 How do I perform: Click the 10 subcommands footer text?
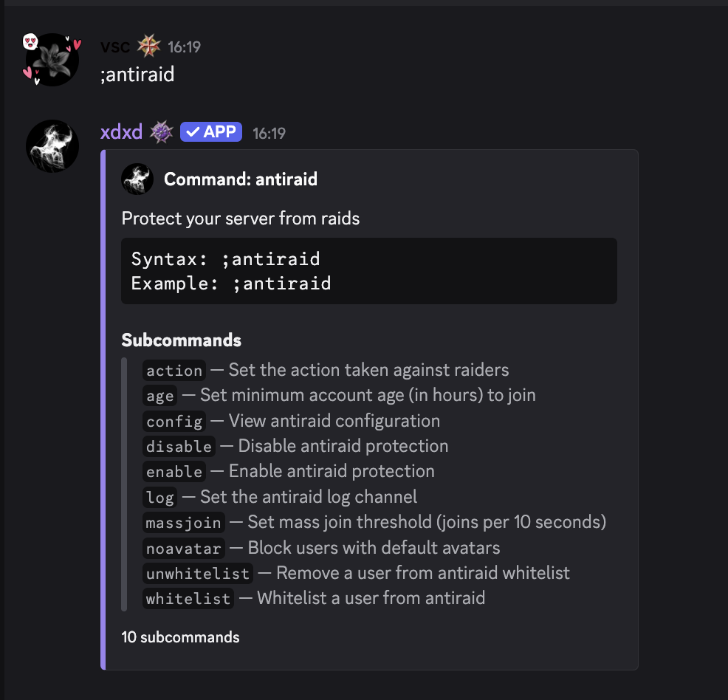[x=181, y=637]
